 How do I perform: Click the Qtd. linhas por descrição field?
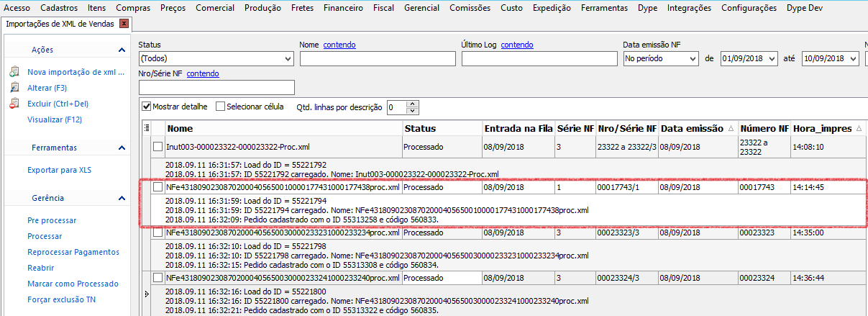coord(397,107)
